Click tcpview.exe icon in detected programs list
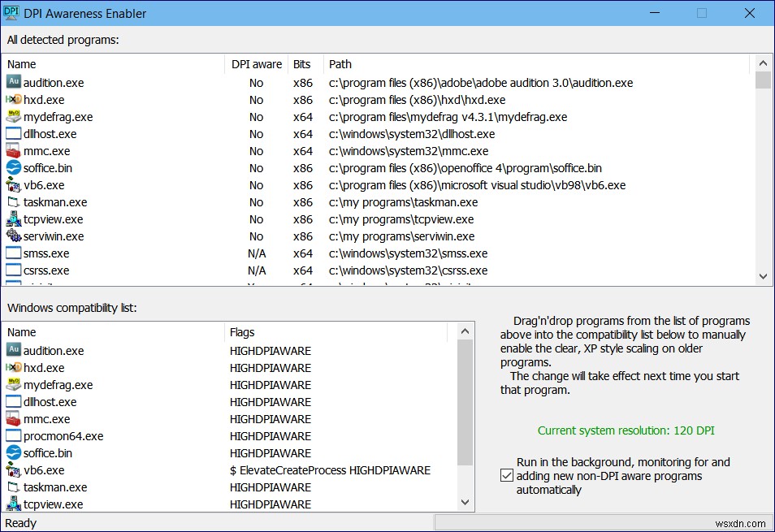775x532 pixels. pos(13,218)
